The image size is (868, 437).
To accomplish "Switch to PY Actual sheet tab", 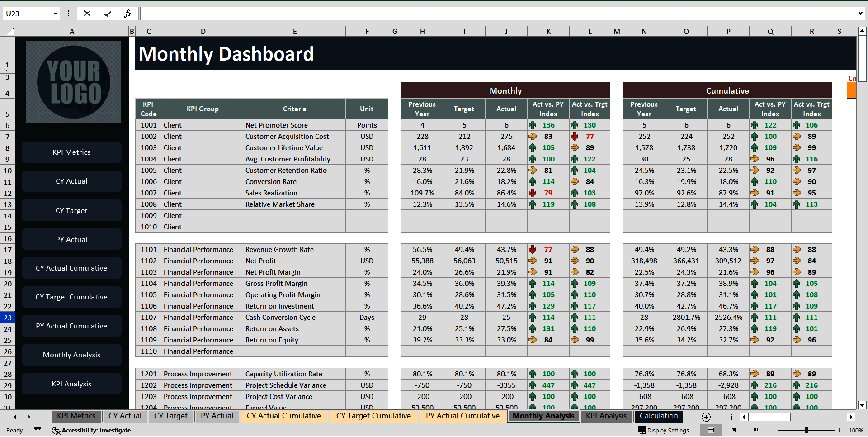I will pos(217,416).
